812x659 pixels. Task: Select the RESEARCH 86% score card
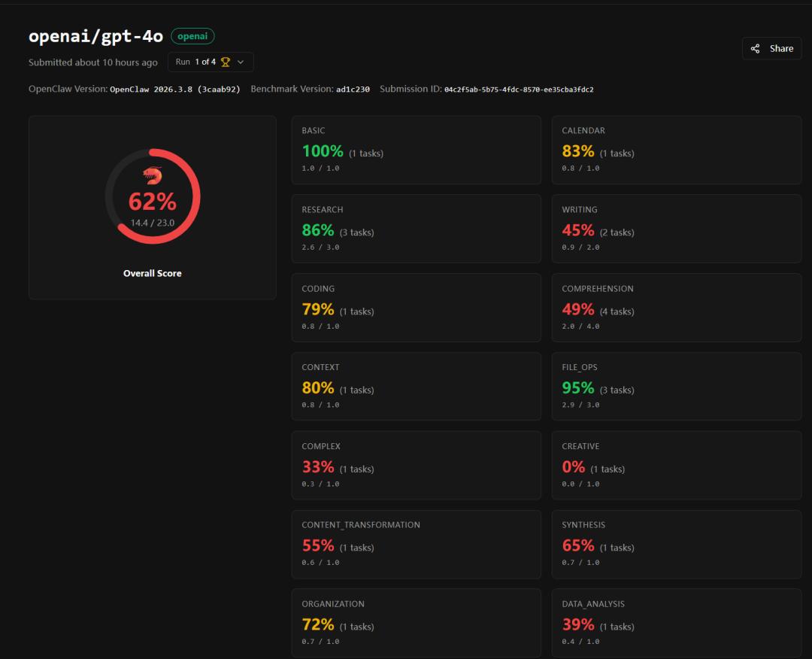(x=416, y=229)
